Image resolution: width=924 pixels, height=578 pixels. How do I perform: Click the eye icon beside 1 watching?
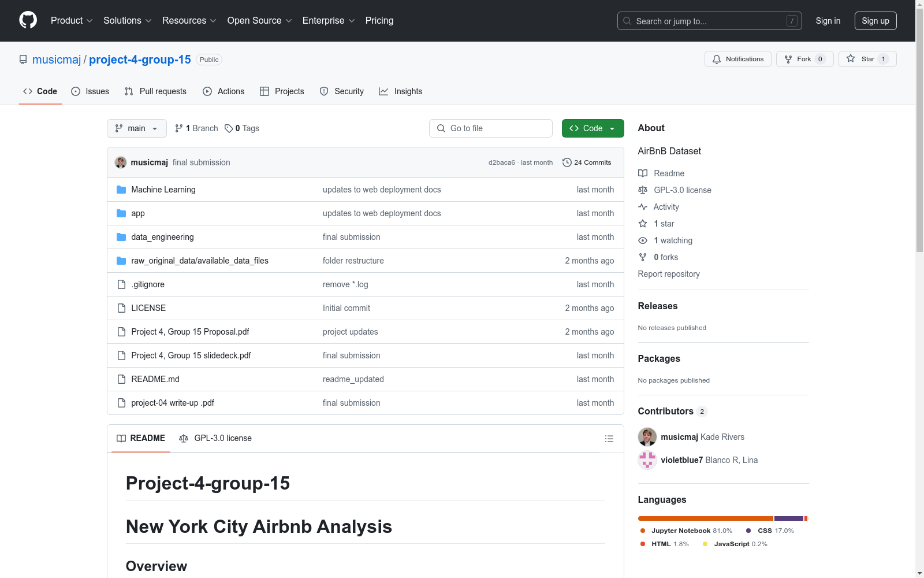[x=643, y=240]
